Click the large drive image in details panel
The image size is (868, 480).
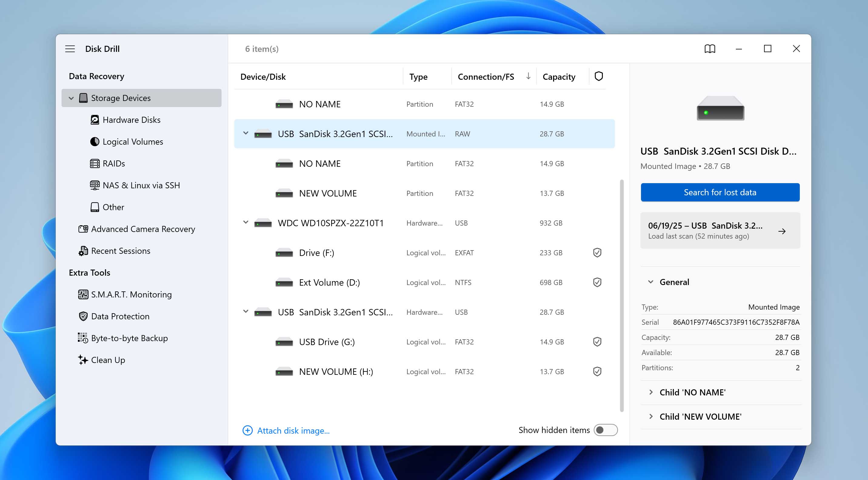tap(720, 108)
